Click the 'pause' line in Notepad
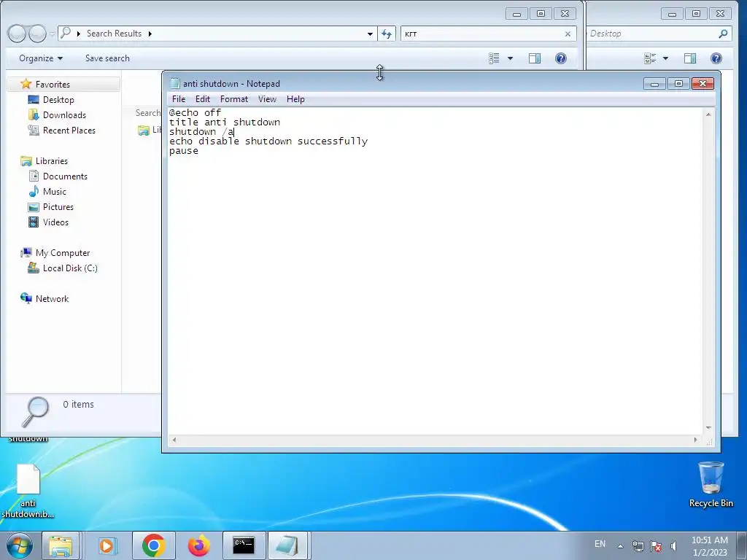 click(183, 150)
